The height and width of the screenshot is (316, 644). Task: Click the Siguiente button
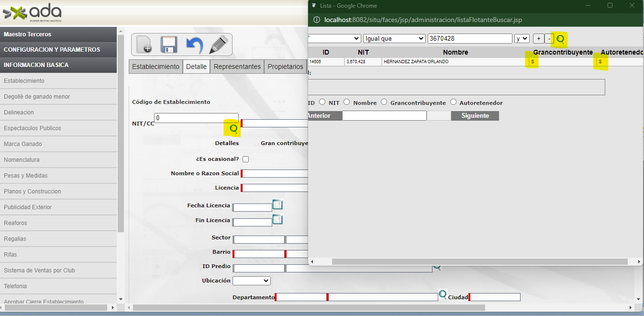(475, 115)
